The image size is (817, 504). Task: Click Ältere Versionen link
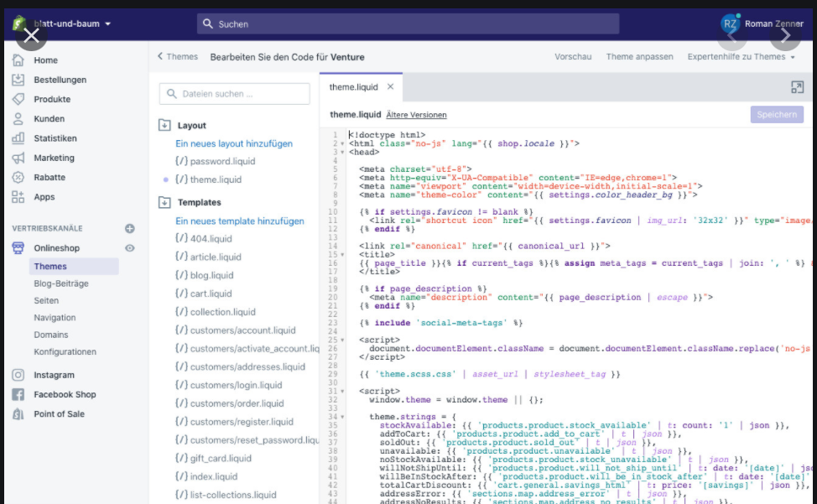click(x=416, y=115)
